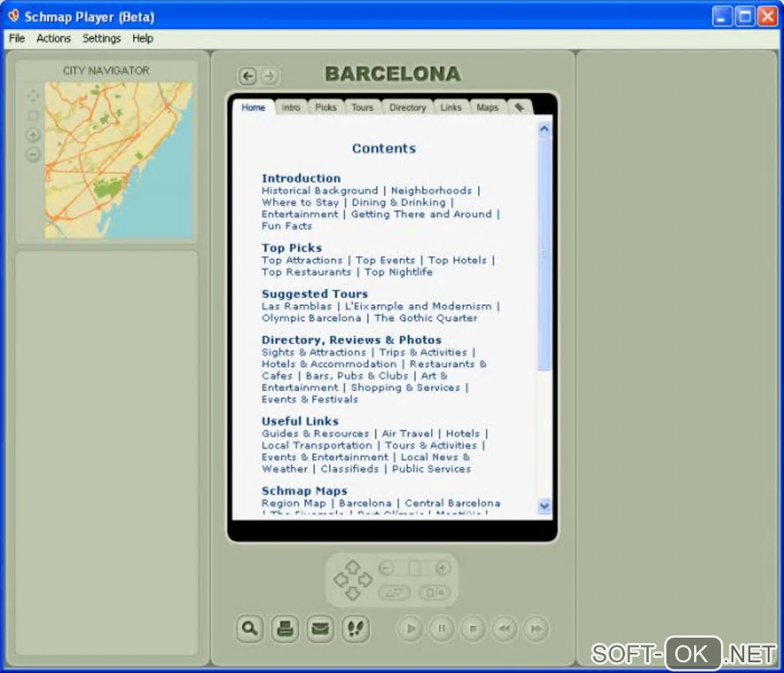The image size is (784, 673).
Task: Click the Schmap Player title bar icon
Action: point(14,16)
